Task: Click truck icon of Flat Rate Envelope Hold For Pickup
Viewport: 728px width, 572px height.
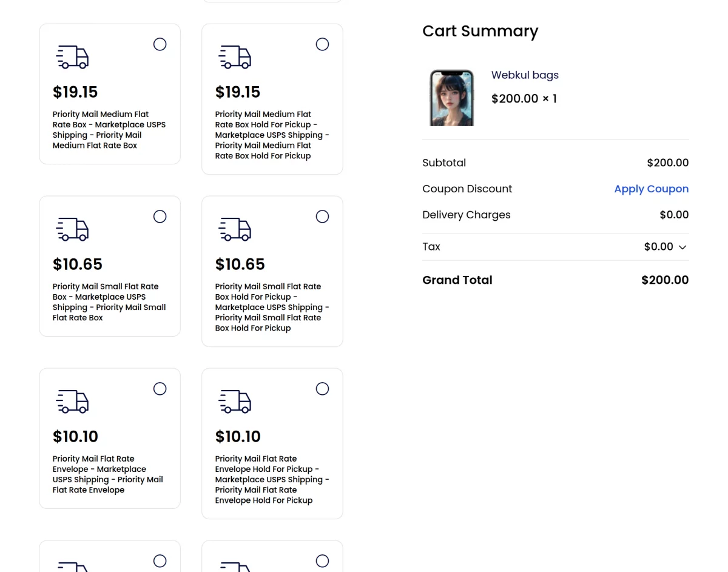Action: (235, 402)
